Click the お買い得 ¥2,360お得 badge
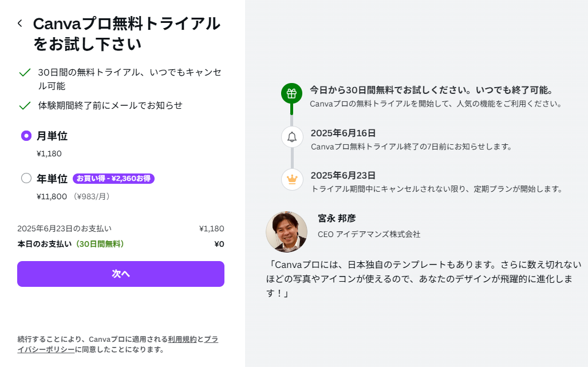This screenshot has width=588, height=367. 115,178
